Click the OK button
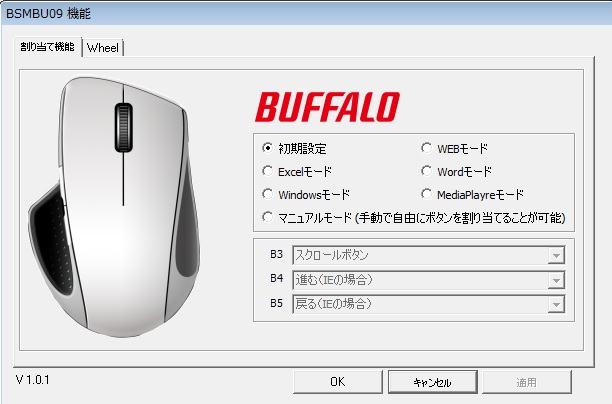 338,382
